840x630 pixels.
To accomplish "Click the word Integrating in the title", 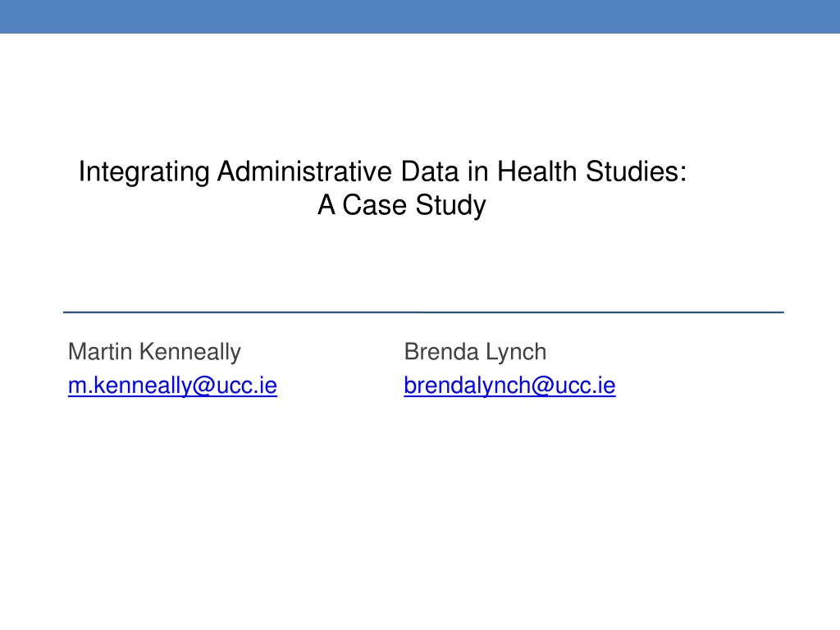I will pos(144,172).
